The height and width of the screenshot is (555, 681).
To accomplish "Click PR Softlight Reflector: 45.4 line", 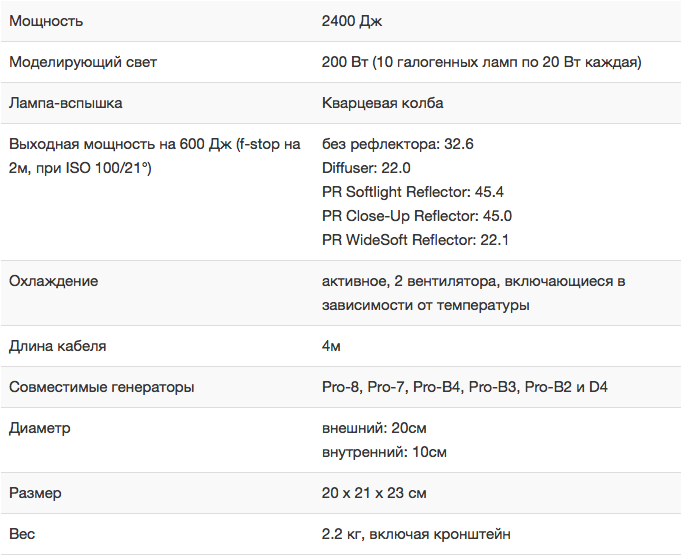I will (x=413, y=192).
